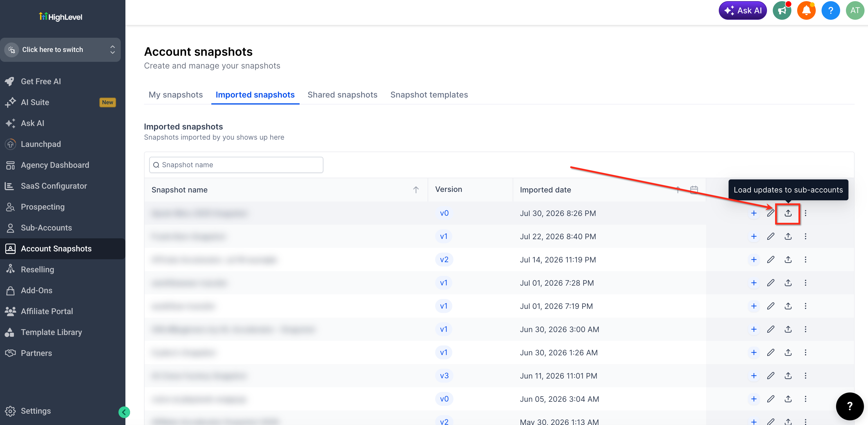Viewport: 868px width, 425px height.
Task: Edit snapshot in Jul 14, 2026 row
Action: point(771,260)
